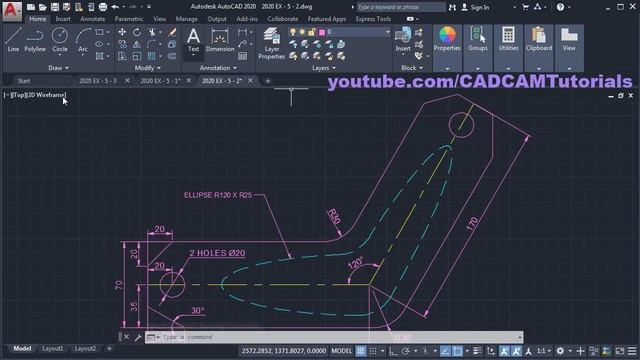Image resolution: width=640 pixels, height=360 pixels.
Task: Expand the Block panel
Action: (x=411, y=68)
